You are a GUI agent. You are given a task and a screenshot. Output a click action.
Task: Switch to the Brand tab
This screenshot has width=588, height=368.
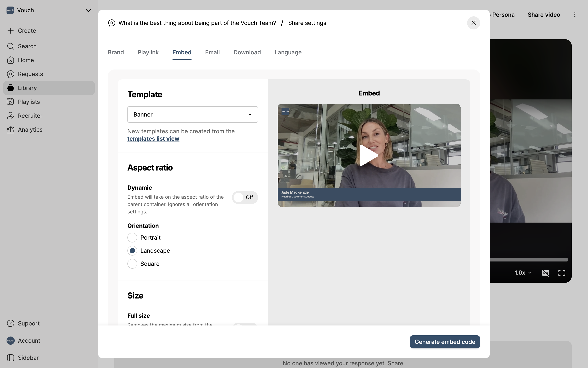(x=116, y=52)
